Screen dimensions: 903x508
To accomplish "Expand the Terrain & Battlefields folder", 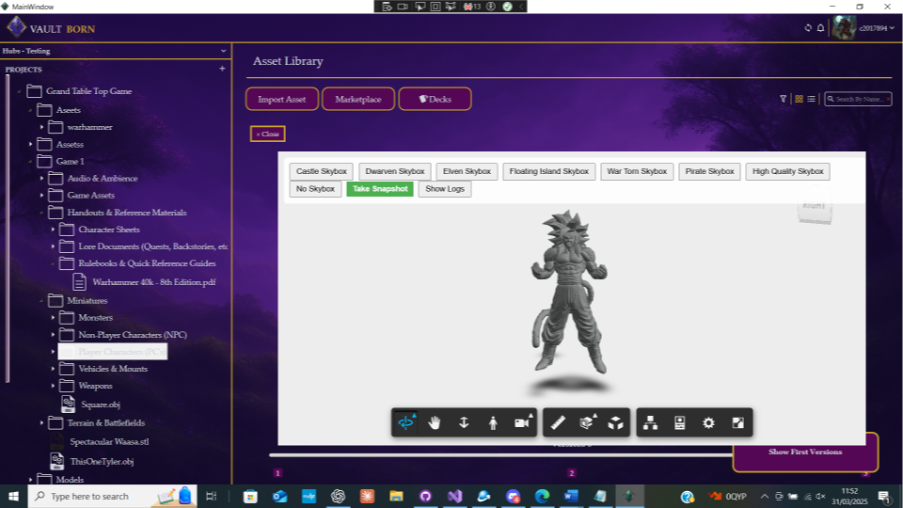I will tap(41, 423).
